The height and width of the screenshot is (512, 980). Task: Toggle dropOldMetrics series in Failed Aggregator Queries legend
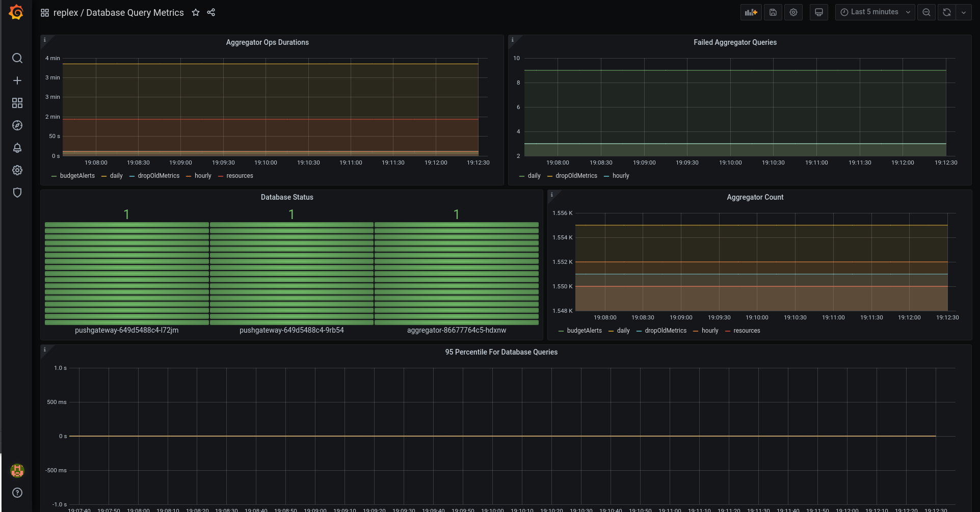576,176
